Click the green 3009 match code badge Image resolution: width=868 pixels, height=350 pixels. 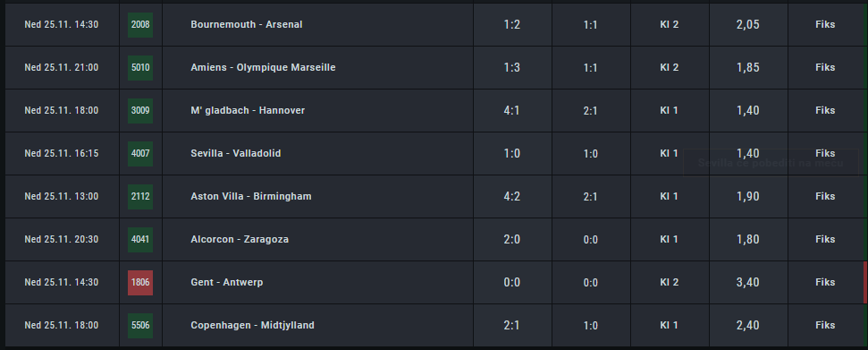(140, 110)
